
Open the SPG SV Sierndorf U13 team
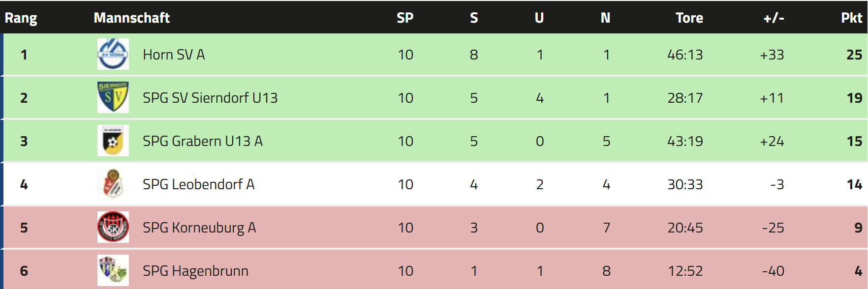click(x=210, y=98)
